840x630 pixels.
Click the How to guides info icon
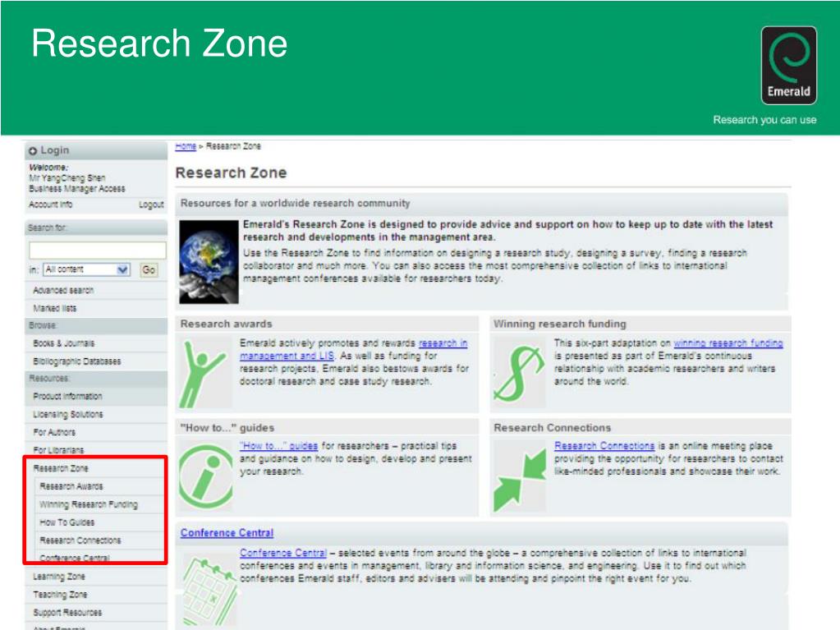click(x=205, y=476)
